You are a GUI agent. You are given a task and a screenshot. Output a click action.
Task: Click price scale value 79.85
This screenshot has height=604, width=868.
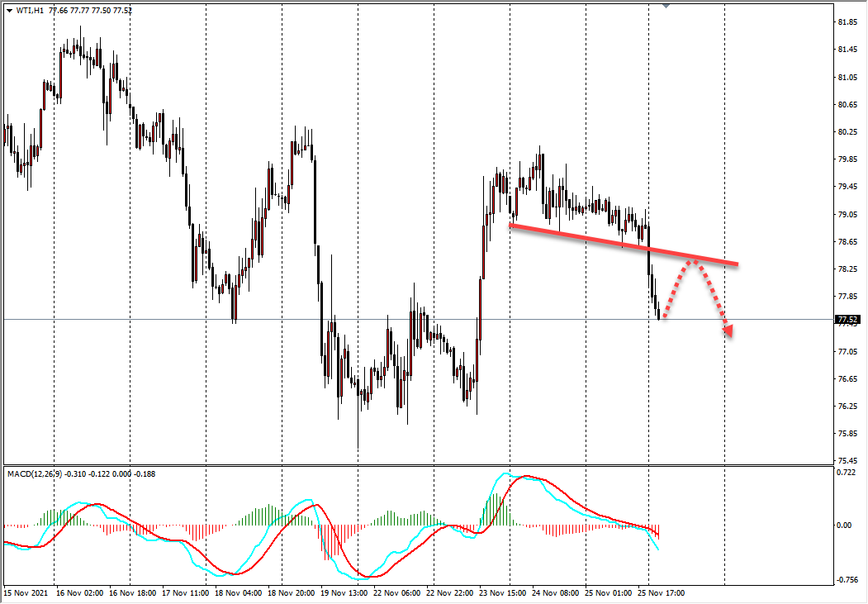pyautogui.click(x=847, y=159)
